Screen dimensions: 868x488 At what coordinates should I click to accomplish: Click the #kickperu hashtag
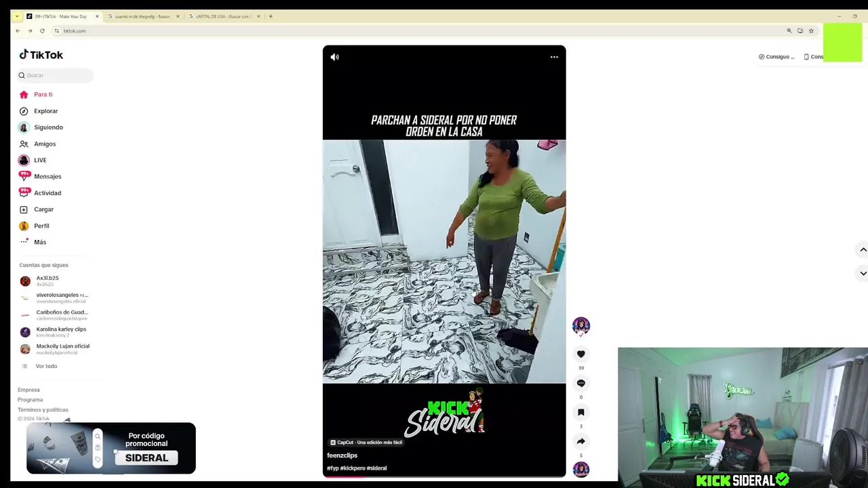(353, 468)
